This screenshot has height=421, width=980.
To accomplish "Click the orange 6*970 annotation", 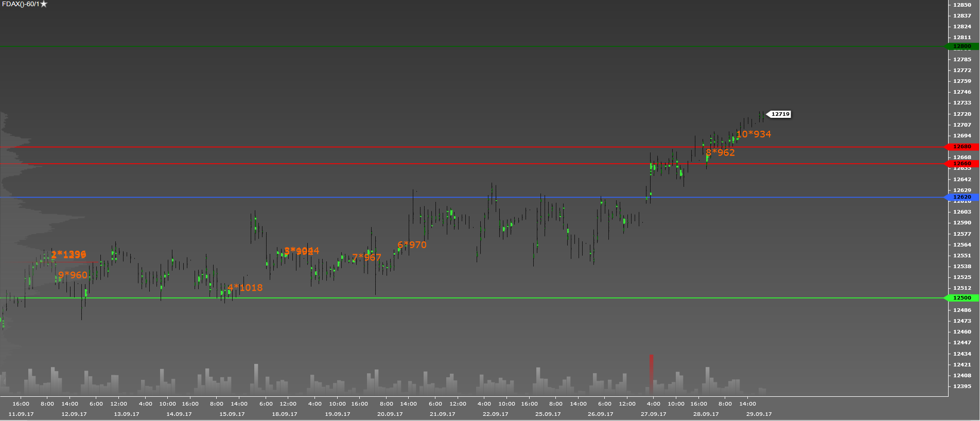I will point(412,245).
